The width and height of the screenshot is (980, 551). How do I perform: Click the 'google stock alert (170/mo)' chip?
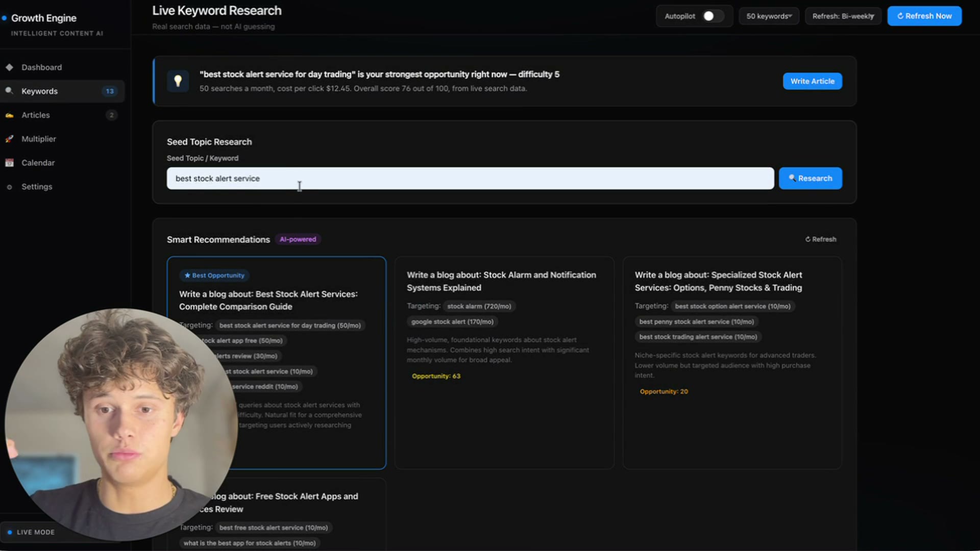(x=452, y=322)
